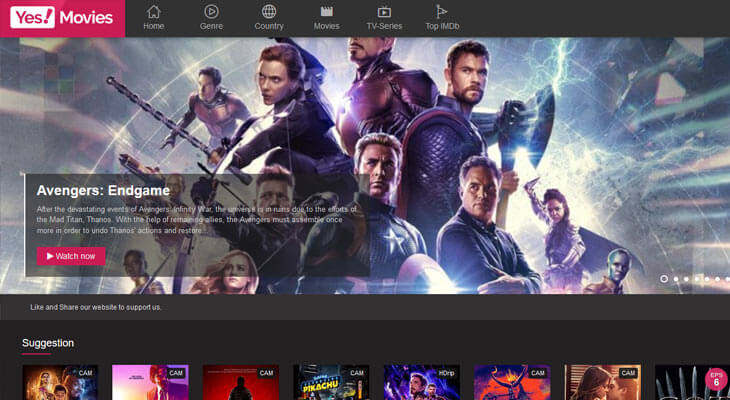Image resolution: width=730 pixels, height=400 pixels.
Task: Select the fourth carousel dot
Action: (696, 279)
